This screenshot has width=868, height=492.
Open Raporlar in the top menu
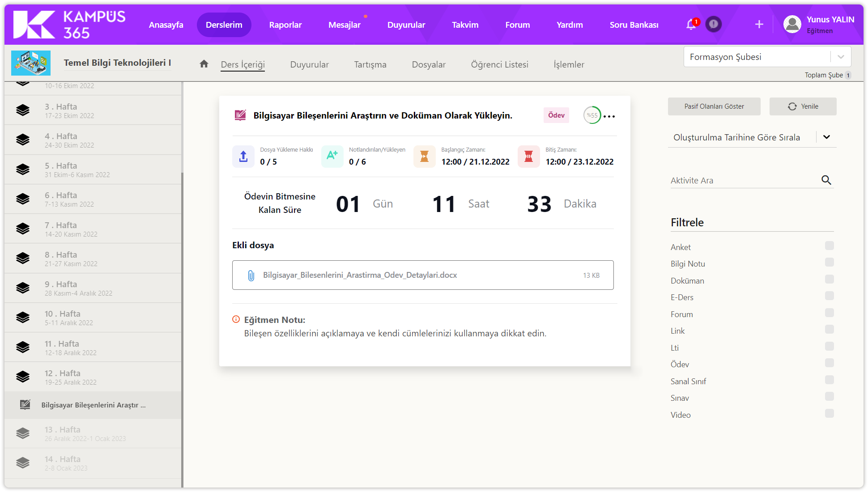click(x=285, y=25)
